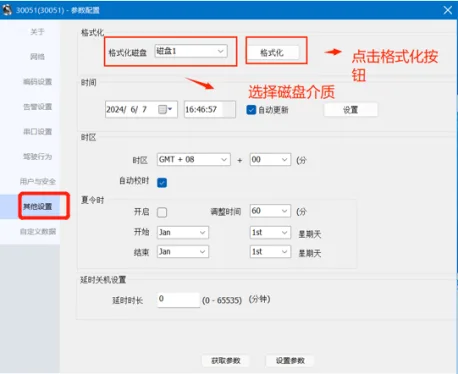Image resolution: width=458 pixels, height=374 pixels.
Task: Open the 结束 month dropdown showing Jan
Action: [183, 252]
